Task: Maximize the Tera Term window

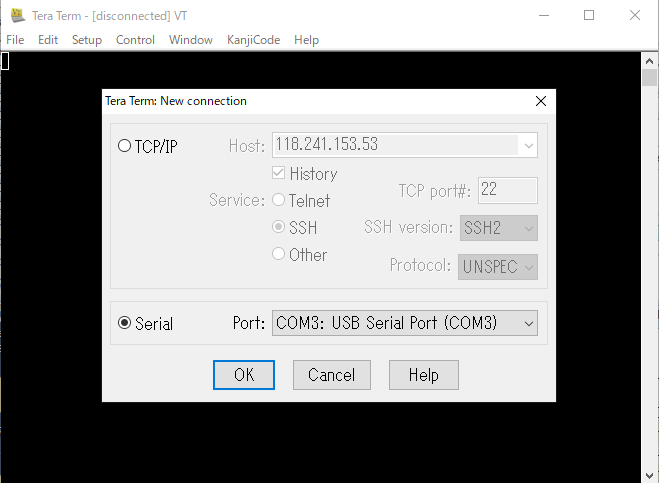Action: (589, 16)
